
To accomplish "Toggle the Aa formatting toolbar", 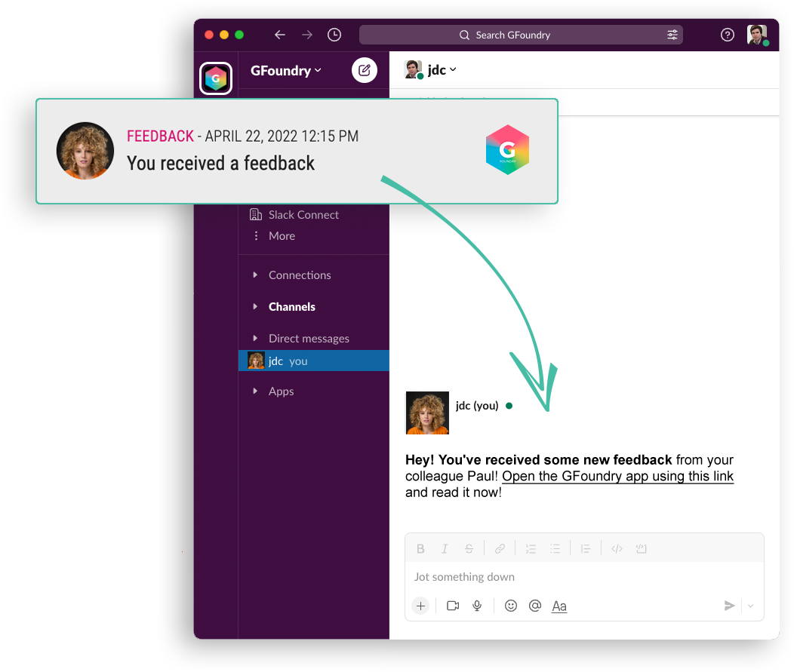I will pyautogui.click(x=559, y=606).
